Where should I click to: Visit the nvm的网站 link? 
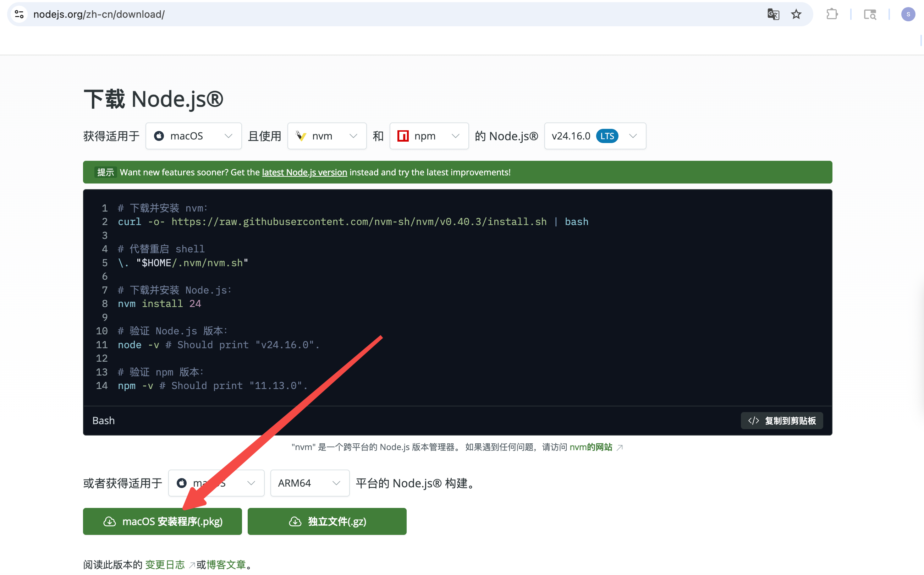point(591,447)
